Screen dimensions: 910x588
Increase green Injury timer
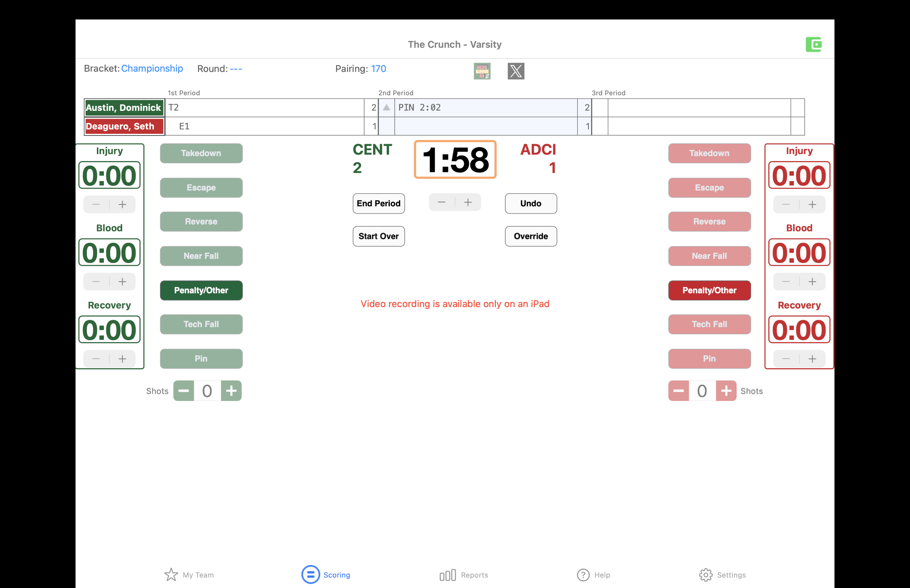[123, 204]
